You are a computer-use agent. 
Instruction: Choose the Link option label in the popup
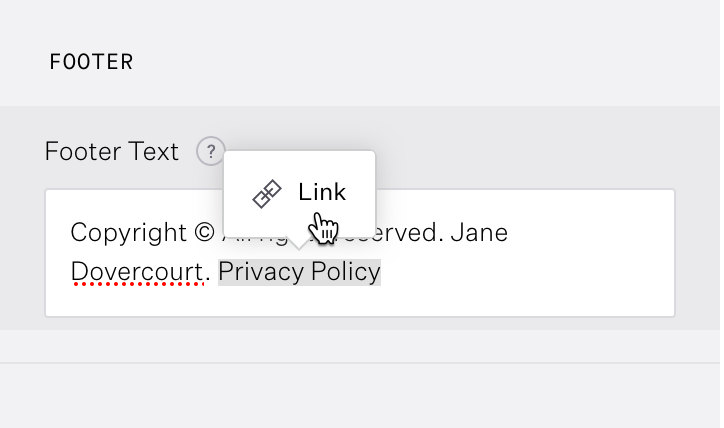coord(321,192)
